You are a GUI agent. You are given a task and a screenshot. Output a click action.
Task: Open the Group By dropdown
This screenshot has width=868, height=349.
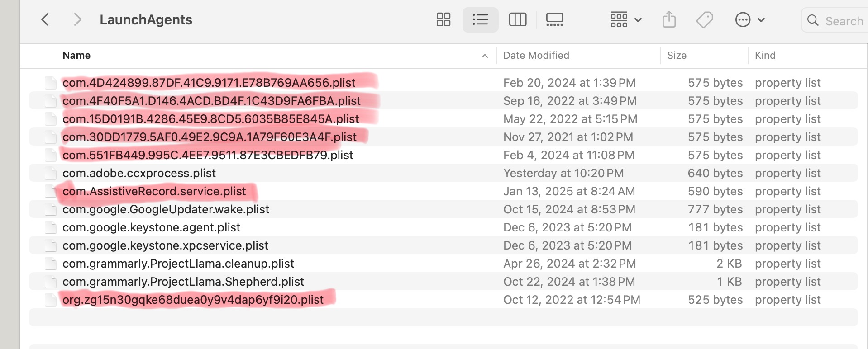(x=626, y=19)
